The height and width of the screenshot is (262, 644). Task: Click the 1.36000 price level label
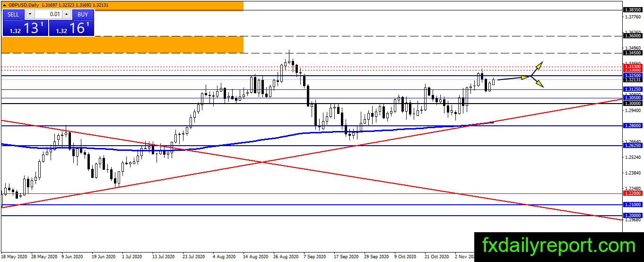(x=633, y=35)
